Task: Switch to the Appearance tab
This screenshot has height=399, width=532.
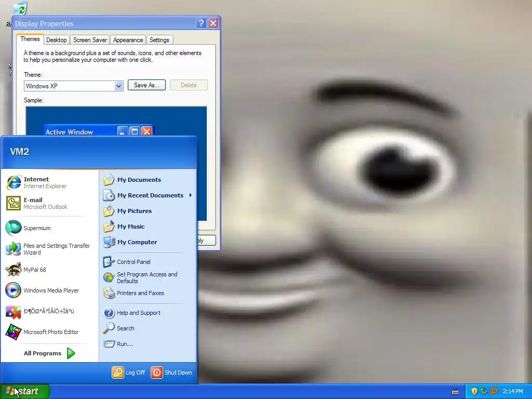Action: (x=128, y=40)
